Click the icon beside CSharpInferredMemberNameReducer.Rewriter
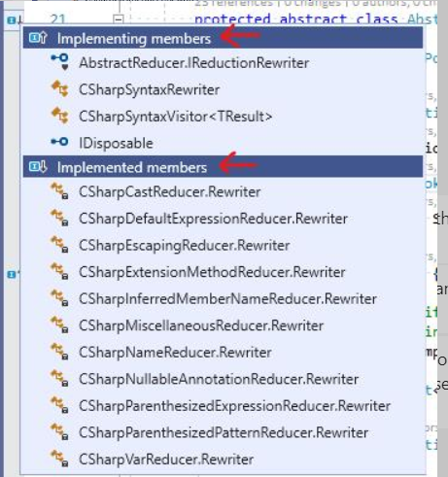Viewport: 448px width, 477px height. click(x=60, y=298)
